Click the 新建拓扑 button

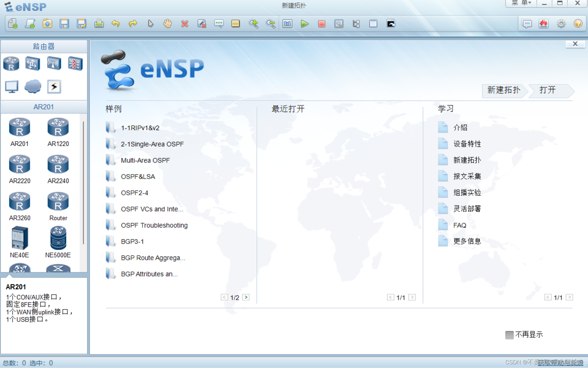click(504, 90)
